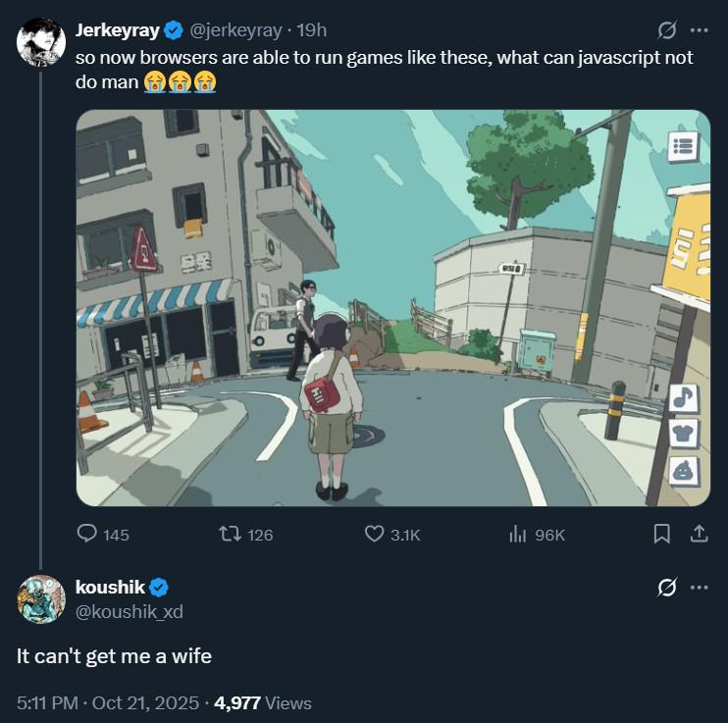Click the reply icon on Jerkeyray's post
Screen dimensions: 728x723
[x=88, y=534]
